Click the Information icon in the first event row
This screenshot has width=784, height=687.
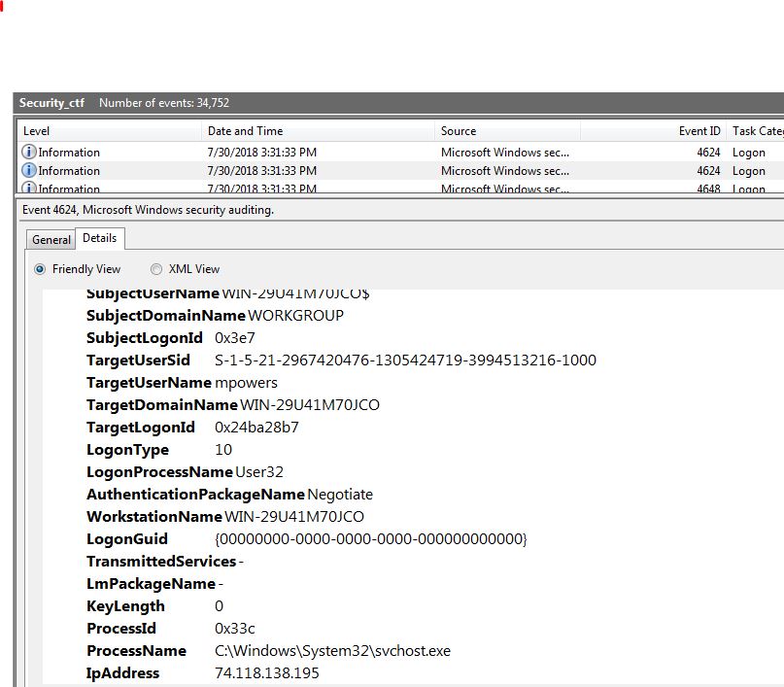coord(29,153)
